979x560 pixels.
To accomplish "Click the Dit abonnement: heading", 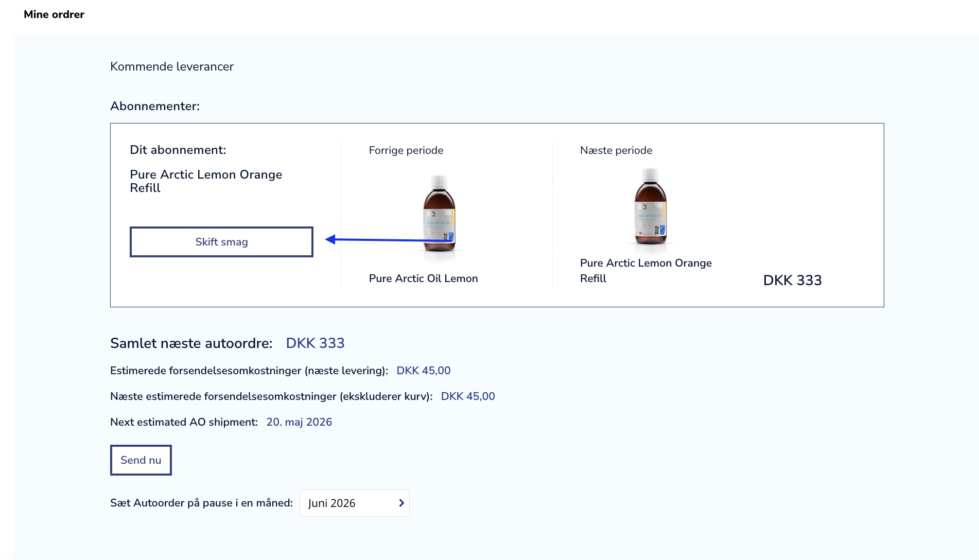I will 178,150.
